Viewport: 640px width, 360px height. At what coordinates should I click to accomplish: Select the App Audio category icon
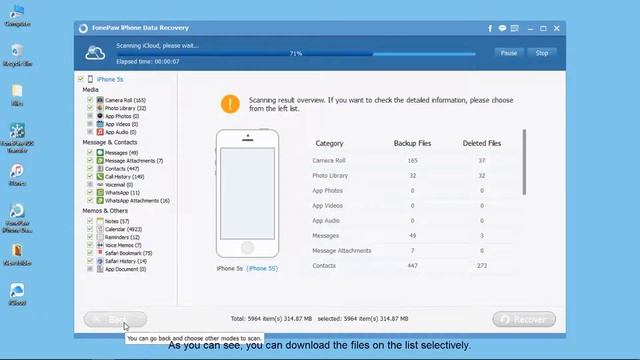pos(100,132)
